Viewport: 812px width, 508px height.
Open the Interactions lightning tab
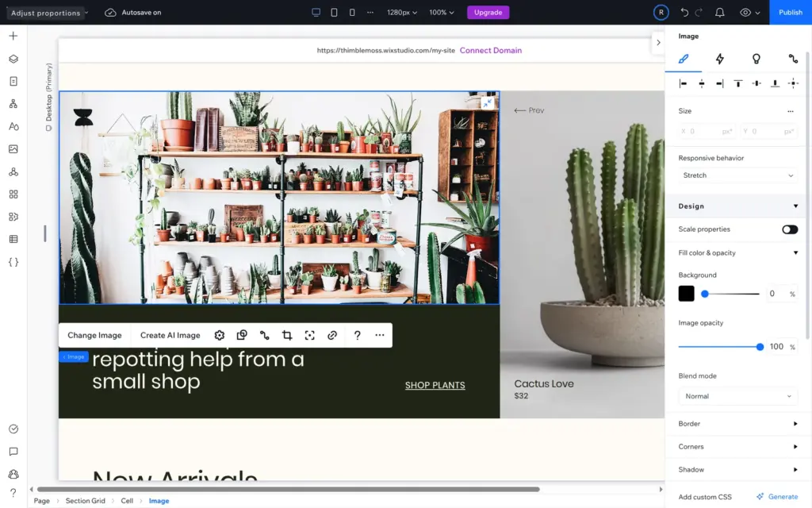tap(720, 59)
